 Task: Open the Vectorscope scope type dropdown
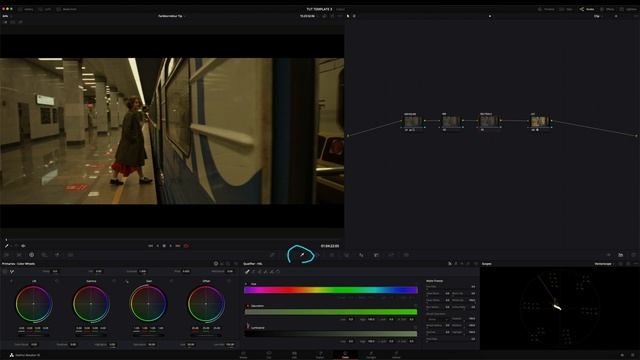pyautogui.click(x=604, y=264)
